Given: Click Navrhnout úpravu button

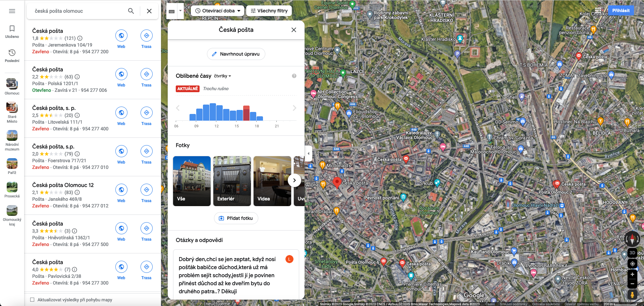Looking at the screenshot, I should point(236,54).
